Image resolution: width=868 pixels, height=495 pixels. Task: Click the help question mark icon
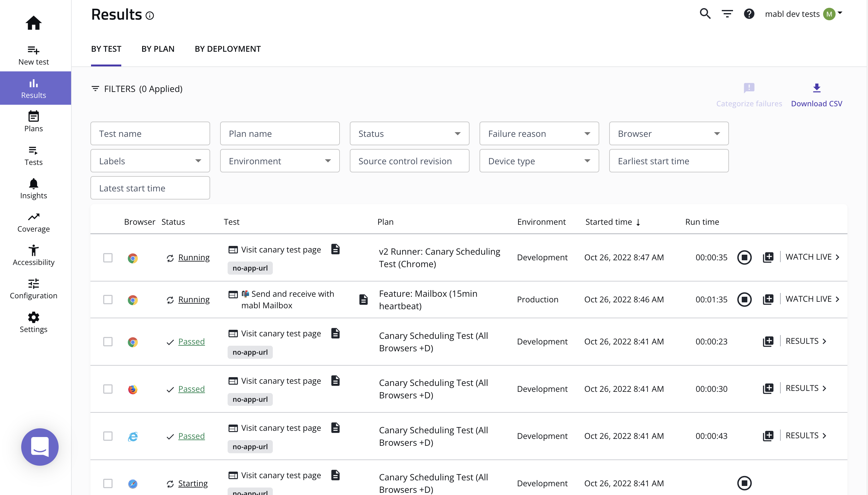point(749,14)
